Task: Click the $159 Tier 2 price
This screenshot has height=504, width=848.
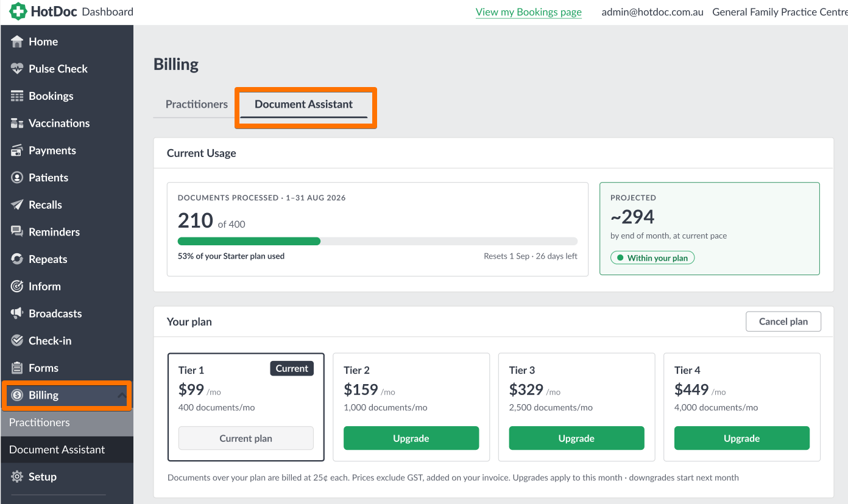Action: (x=361, y=390)
